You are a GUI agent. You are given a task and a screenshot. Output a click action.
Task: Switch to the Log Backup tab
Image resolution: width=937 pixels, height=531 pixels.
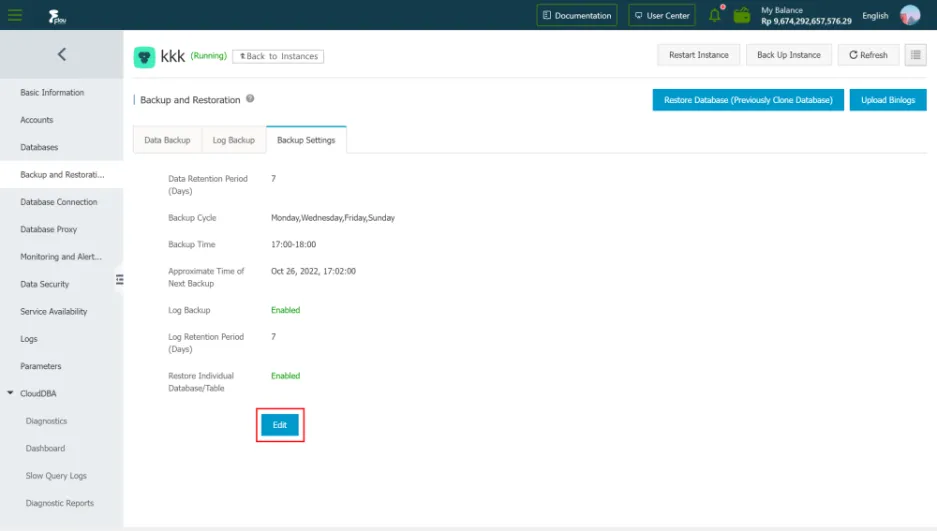point(234,140)
